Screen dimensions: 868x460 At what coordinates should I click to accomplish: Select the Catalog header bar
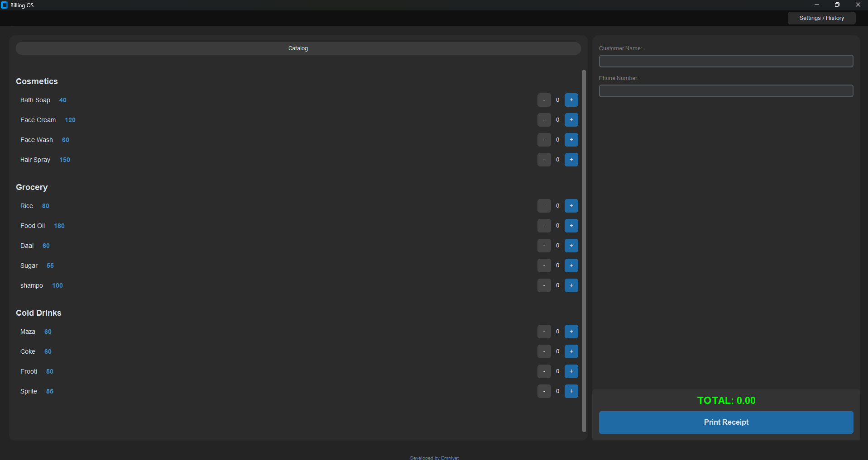(x=298, y=48)
